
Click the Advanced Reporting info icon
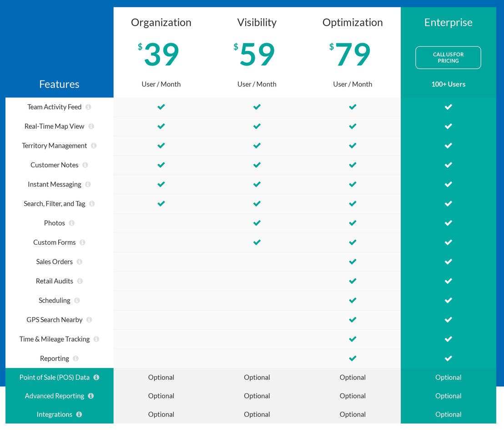91,396
